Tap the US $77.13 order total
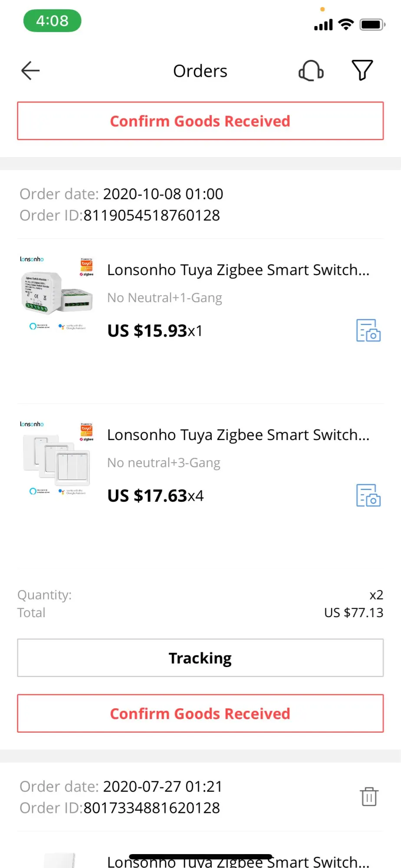This screenshot has width=401, height=868. [354, 612]
